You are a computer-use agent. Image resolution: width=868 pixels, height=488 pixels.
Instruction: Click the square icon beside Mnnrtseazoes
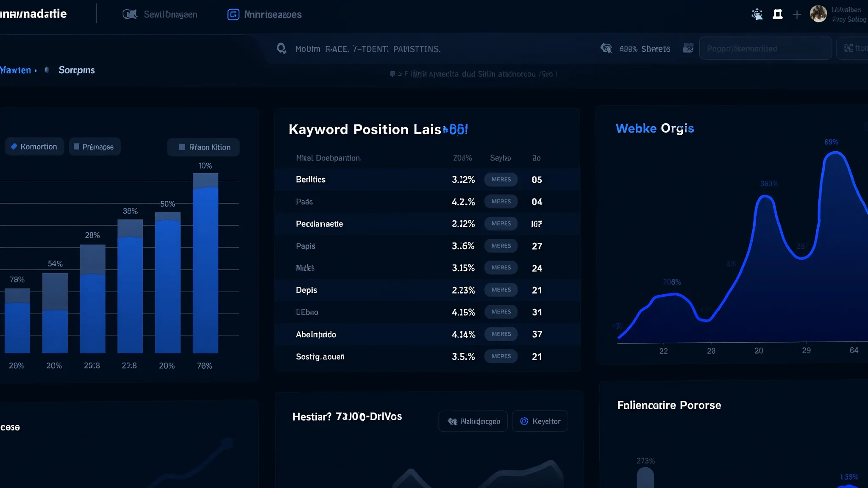coord(233,14)
